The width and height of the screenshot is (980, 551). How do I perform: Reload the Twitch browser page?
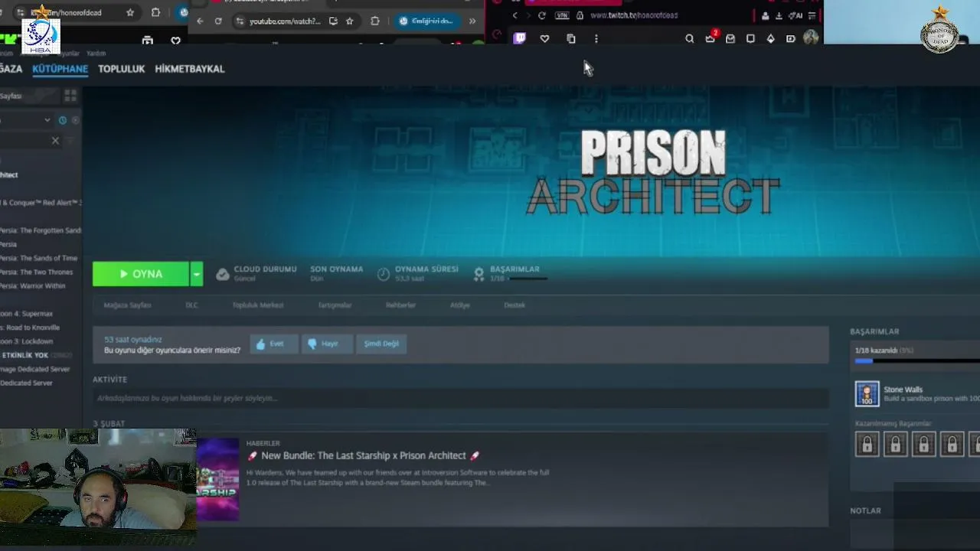click(x=542, y=15)
